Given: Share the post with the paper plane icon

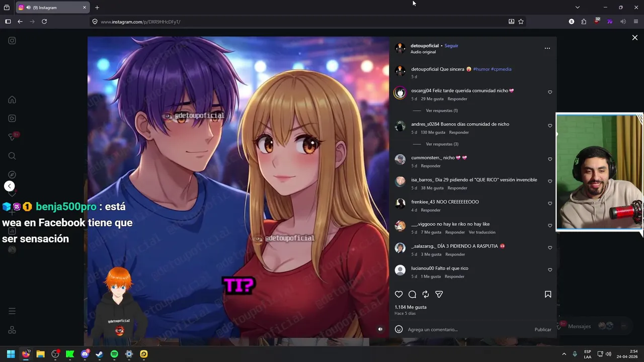Looking at the screenshot, I should click(x=439, y=295).
